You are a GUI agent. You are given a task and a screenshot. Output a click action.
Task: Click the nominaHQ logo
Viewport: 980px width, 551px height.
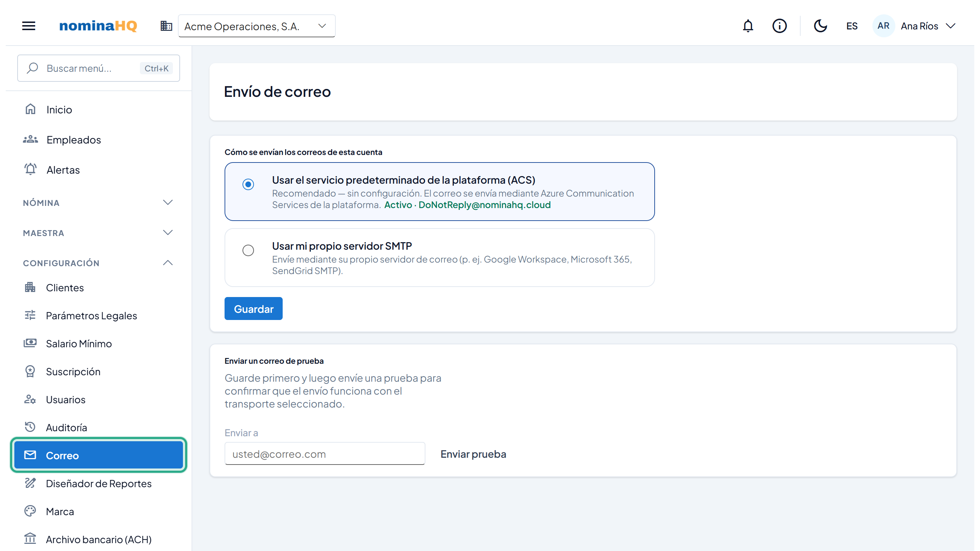98,26
